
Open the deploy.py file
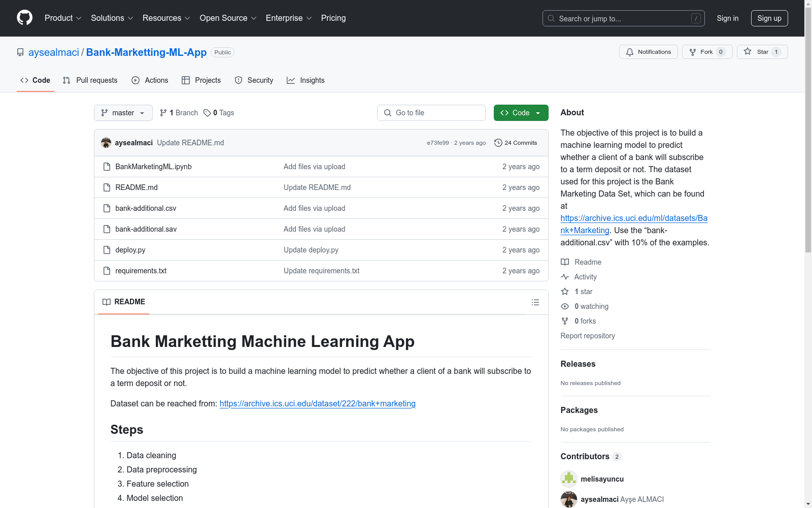[x=130, y=250]
